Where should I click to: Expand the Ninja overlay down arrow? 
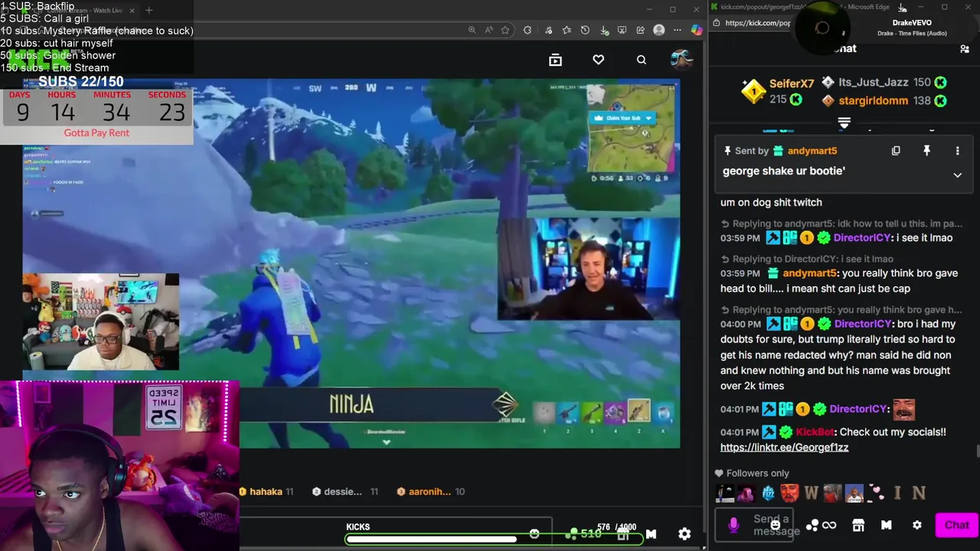(386, 442)
